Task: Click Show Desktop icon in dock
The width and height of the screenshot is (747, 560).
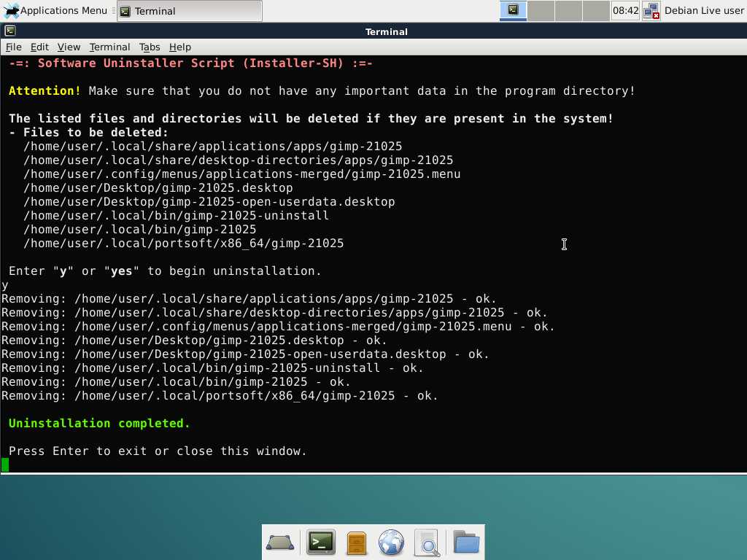Action: pyautogui.click(x=279, y=542)
